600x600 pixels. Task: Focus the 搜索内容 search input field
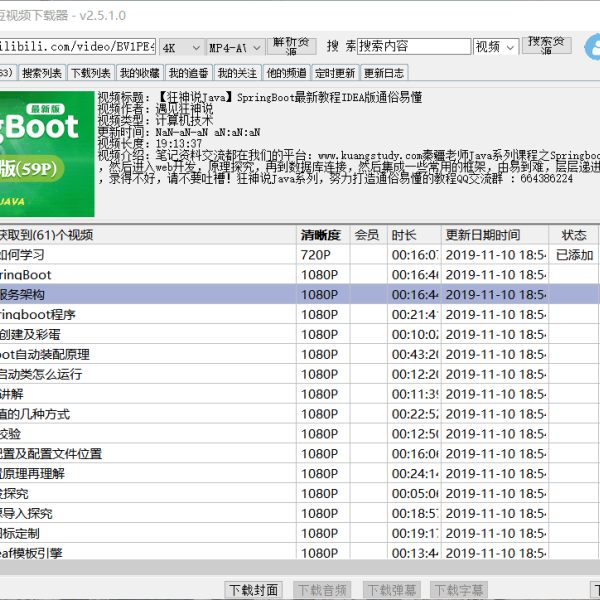click(x=414, y=46)
